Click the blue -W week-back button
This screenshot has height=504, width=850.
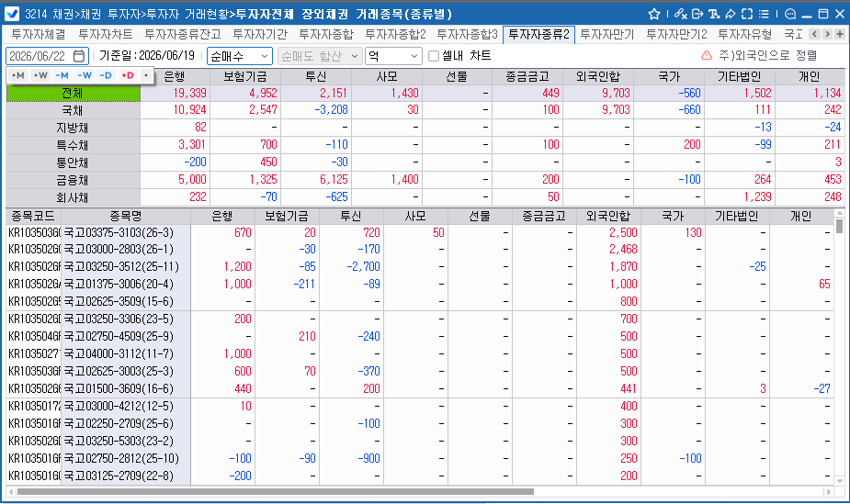[x=84, y=75]
